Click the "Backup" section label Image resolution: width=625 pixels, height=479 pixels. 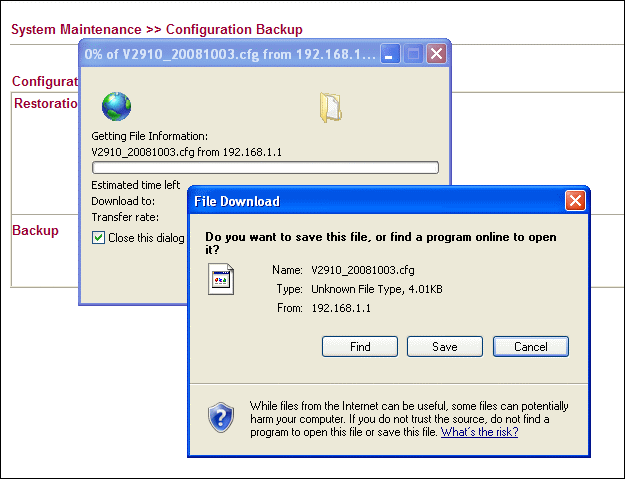35,230
